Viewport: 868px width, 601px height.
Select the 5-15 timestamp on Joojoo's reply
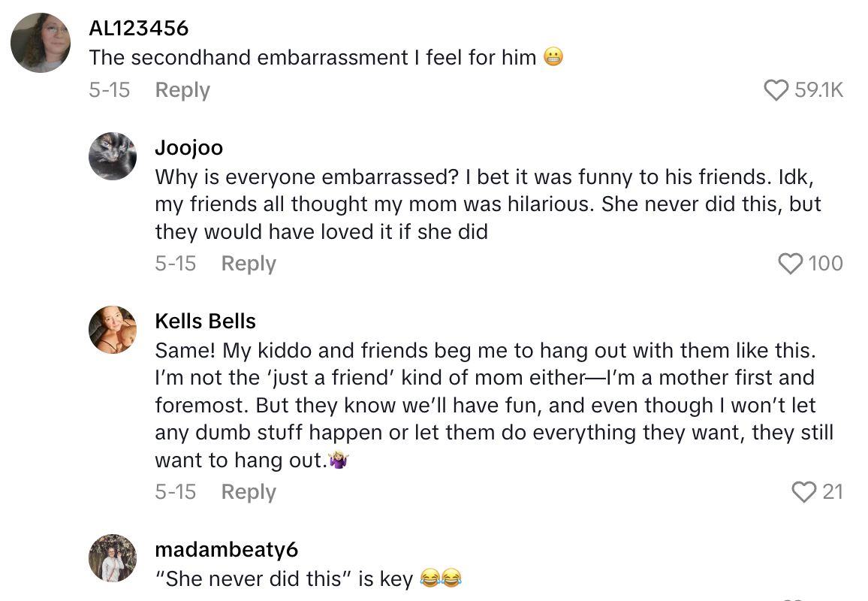coord(175,263)
